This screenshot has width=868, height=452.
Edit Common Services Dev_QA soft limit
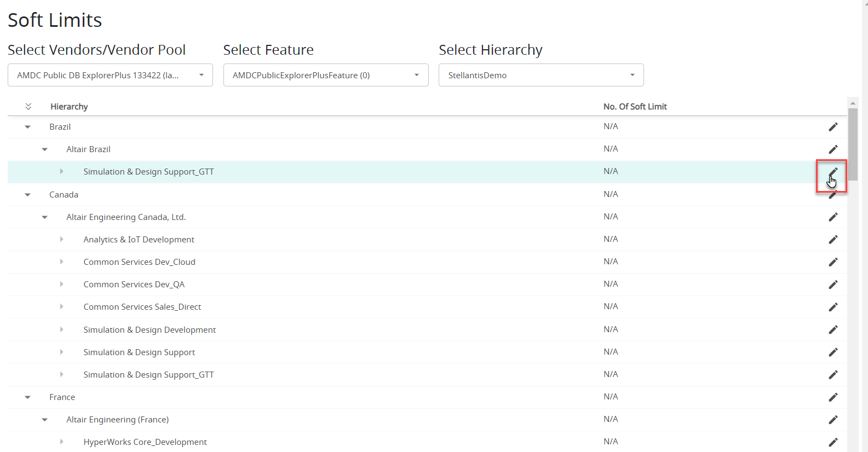point(833,285)
